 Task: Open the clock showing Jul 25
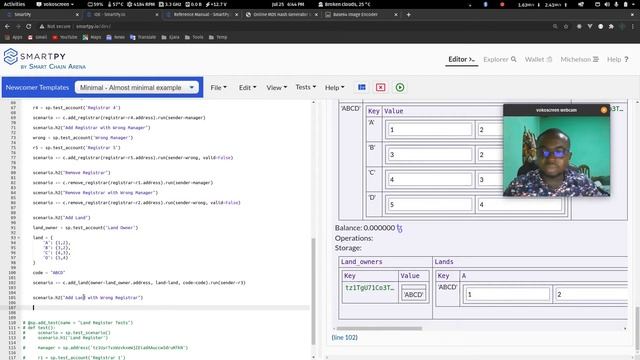tap(288, 4)
